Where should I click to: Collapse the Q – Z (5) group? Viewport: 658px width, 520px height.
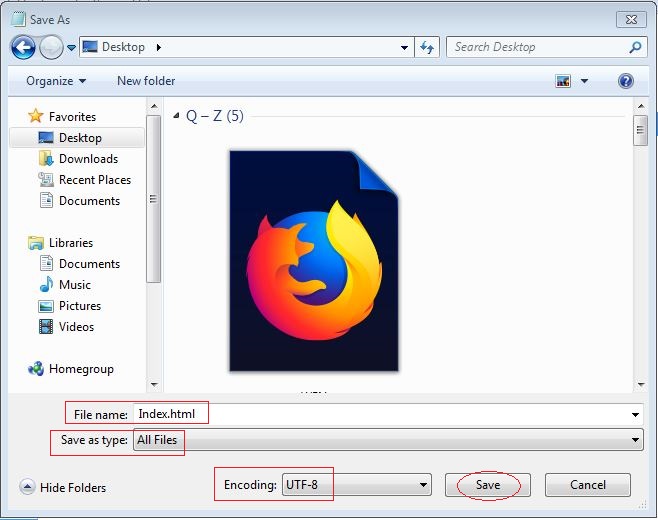tap(176, 115)
